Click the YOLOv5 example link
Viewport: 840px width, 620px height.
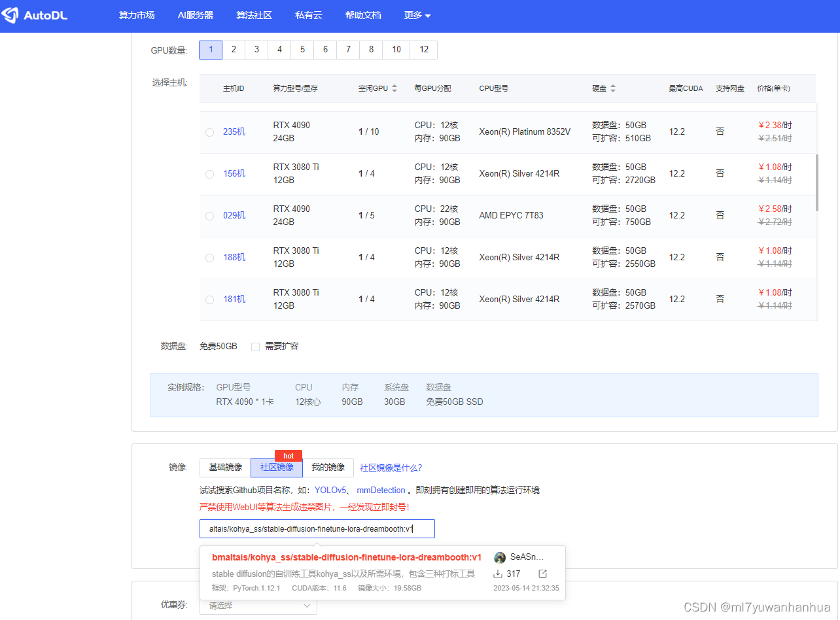tap(330, 490)
